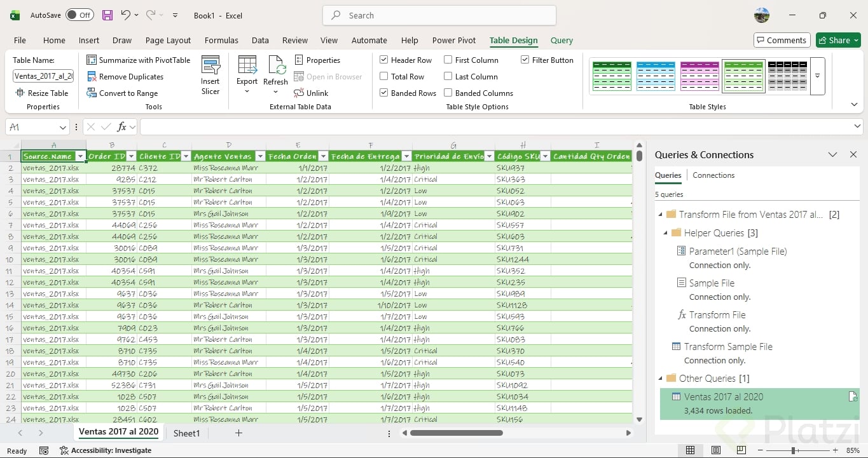Click the Insert Slicer icon
Image resolution: width=868 pixels, height=458 pixels.
(210, 66)
